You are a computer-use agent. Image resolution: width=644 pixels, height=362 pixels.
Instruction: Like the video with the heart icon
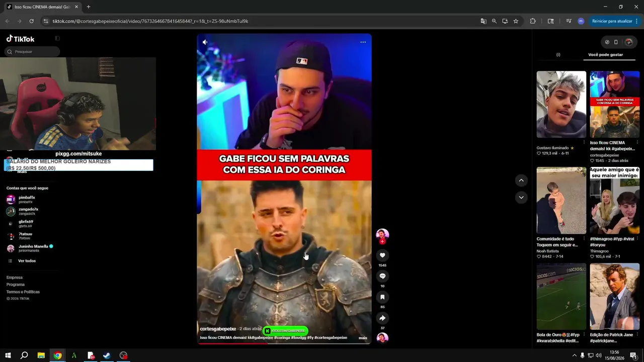coord(382,255)
